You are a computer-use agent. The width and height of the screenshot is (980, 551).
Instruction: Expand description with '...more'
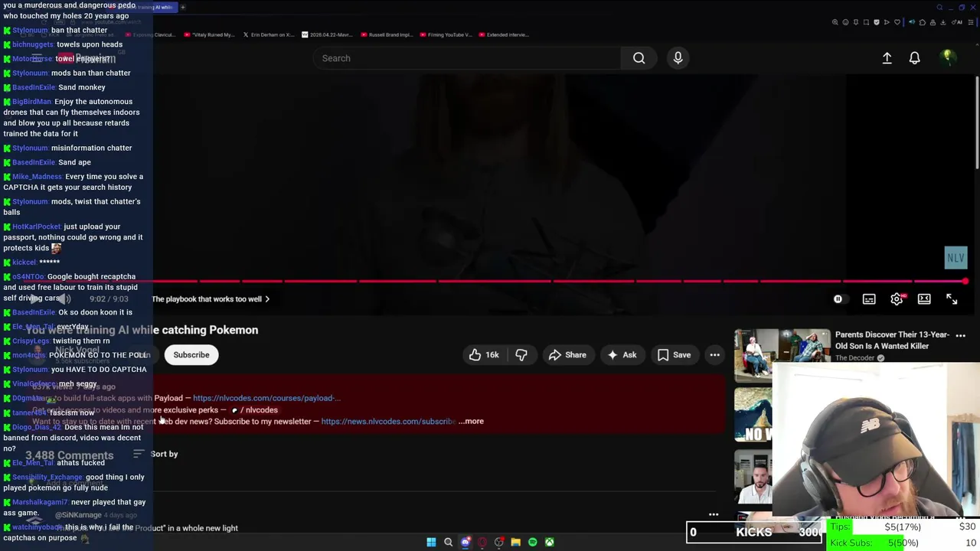point(472,421)
